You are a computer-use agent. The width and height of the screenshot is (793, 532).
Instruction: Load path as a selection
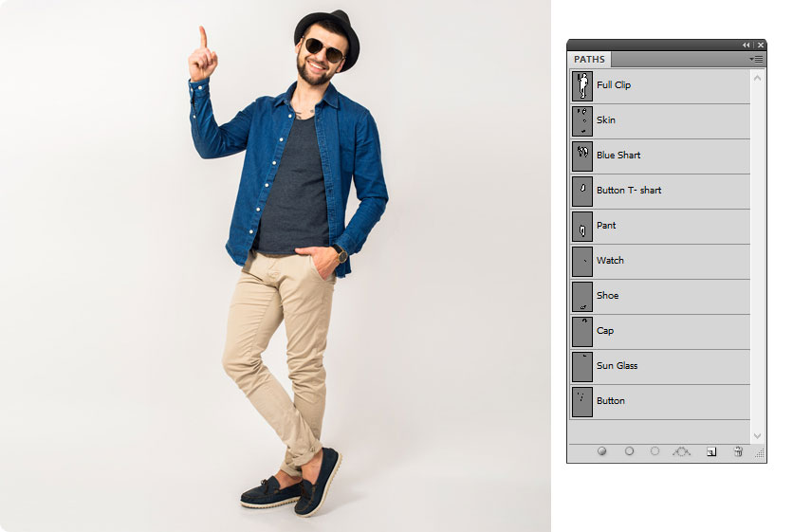click(x=655, y=452)
